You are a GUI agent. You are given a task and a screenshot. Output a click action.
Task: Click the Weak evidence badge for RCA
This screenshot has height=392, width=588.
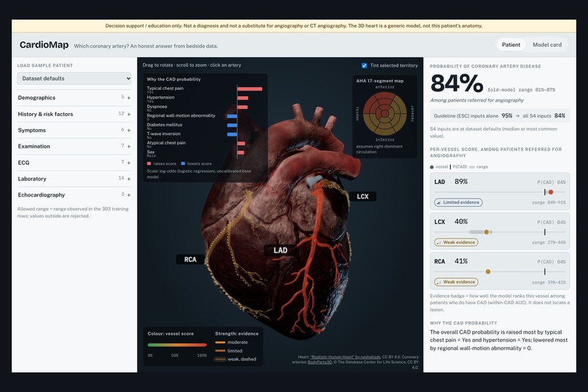click(x=456, y=282)
